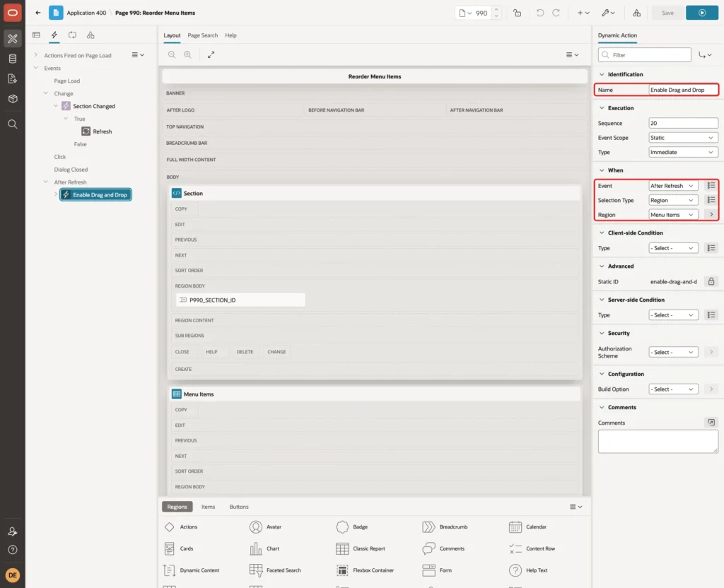Switch to the Page Search tab
Screen dimensions: 724x588
pyautogui.click(x=202, y=35)
